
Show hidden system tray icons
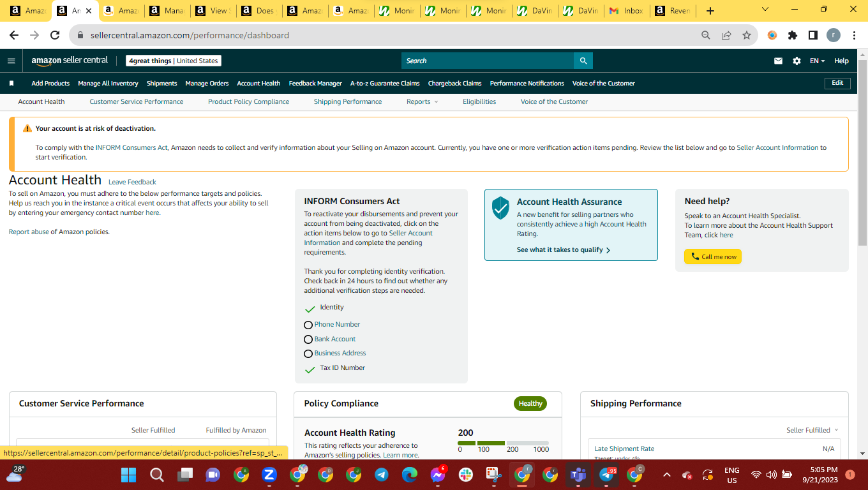coord(667,475)
